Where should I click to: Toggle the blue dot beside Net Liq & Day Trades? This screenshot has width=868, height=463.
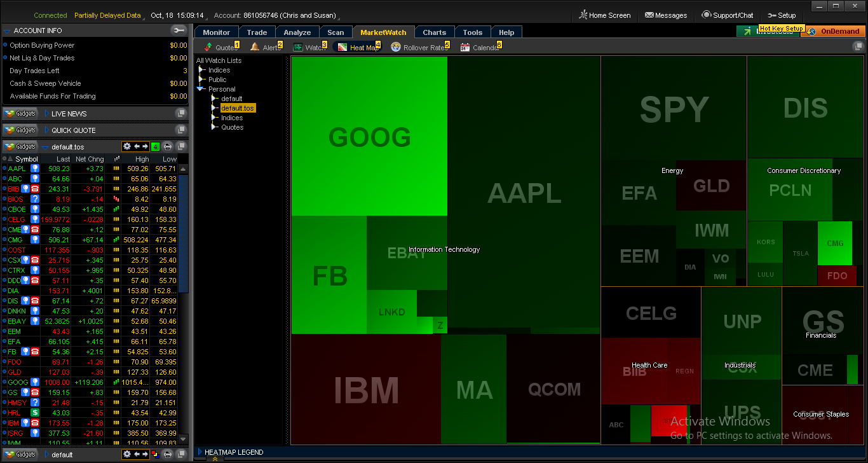5,58
